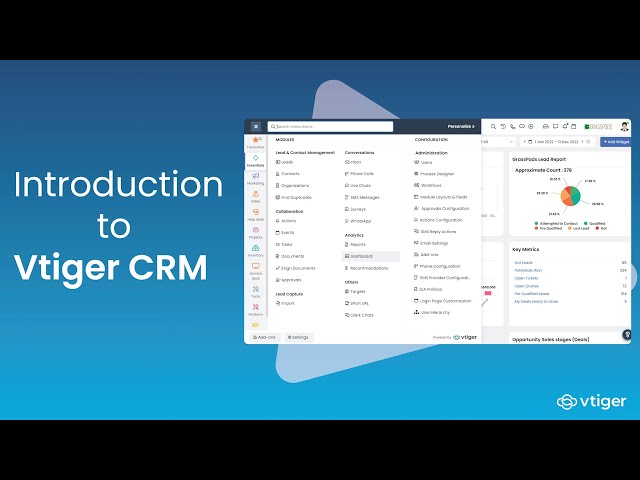Click the GrassPods lead report pie chart
This screenshot has width=640, height=480.
570,196
